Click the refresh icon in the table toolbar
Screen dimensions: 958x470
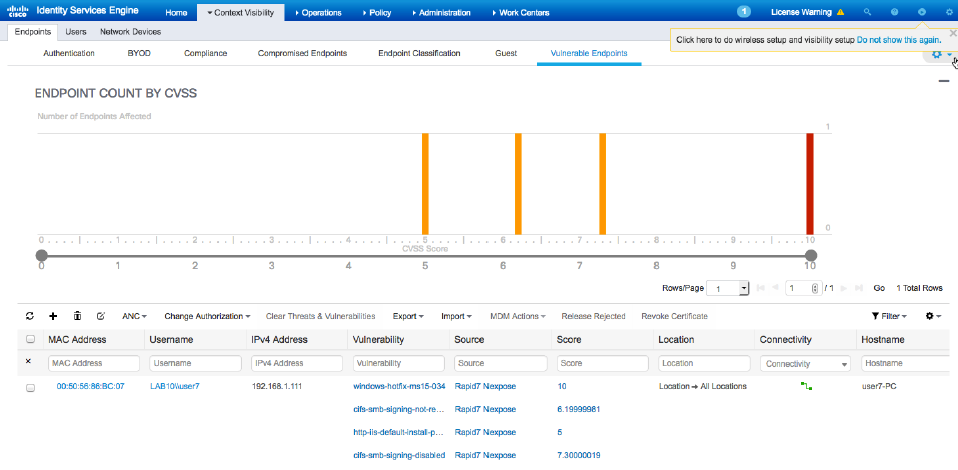point(30,316)
